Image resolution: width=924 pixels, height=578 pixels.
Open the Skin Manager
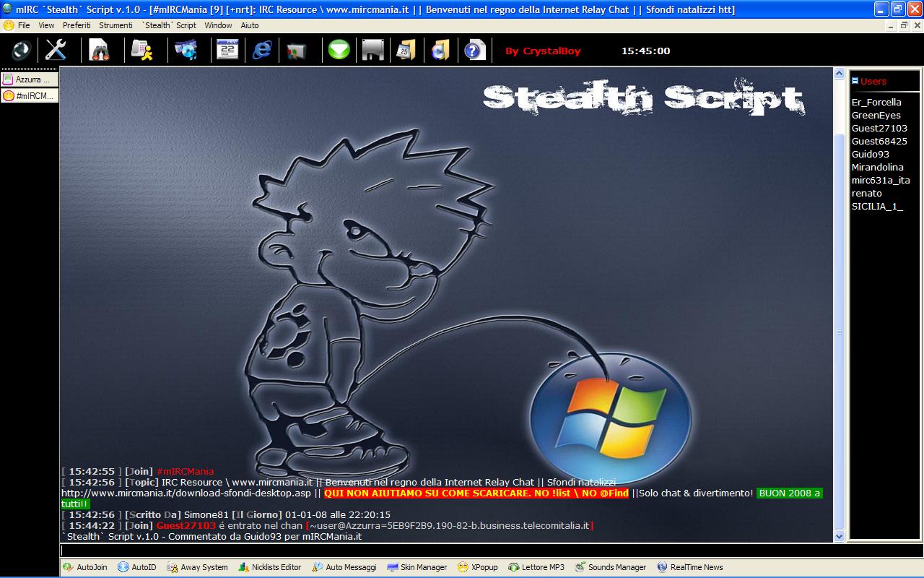(x=417, y=567)
